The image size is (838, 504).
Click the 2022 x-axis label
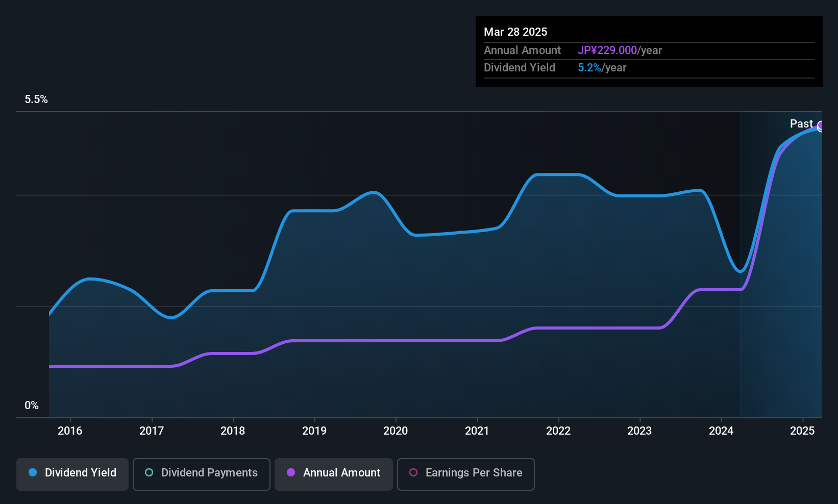click(558, 431)
